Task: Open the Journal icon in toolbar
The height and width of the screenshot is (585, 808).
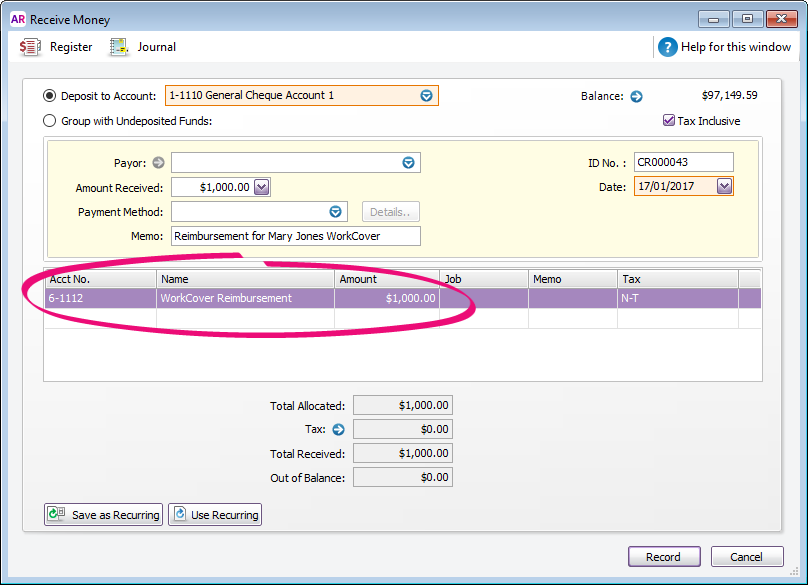Action: click(x=120, y=47)
